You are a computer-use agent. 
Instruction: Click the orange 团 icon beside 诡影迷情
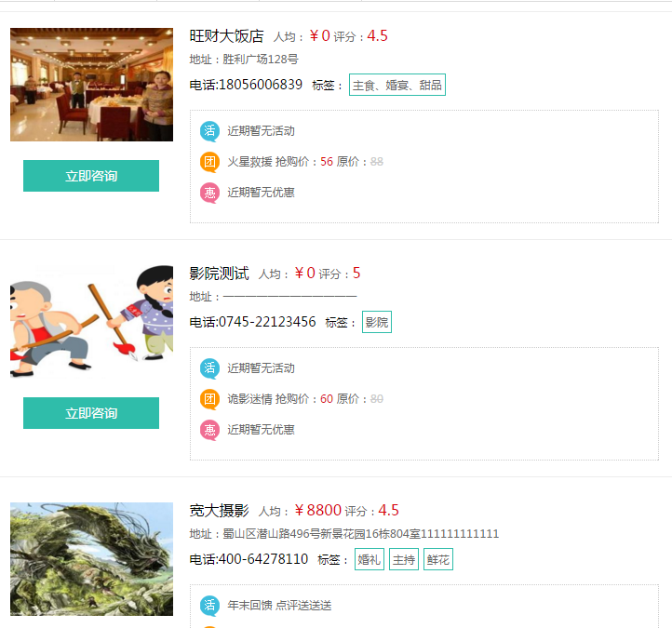209,399
